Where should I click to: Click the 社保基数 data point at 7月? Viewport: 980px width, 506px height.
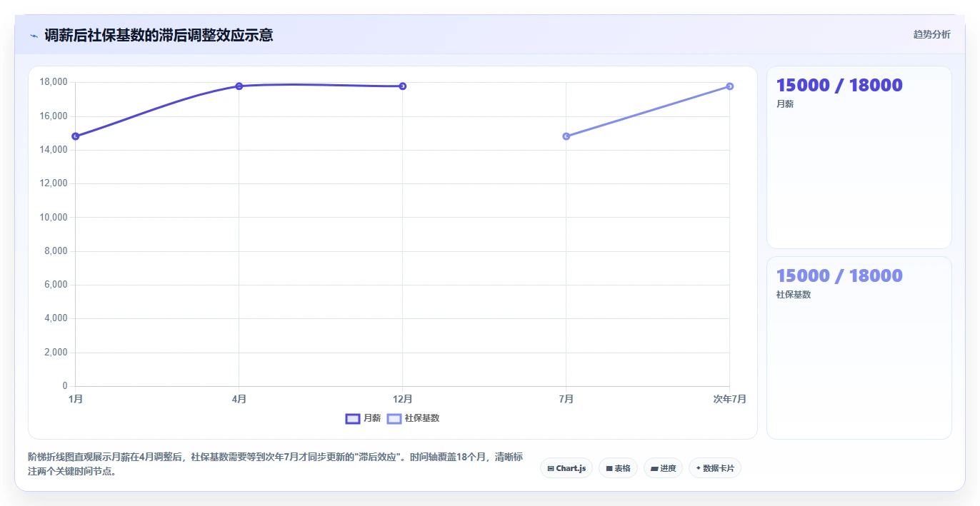point(566,136)
